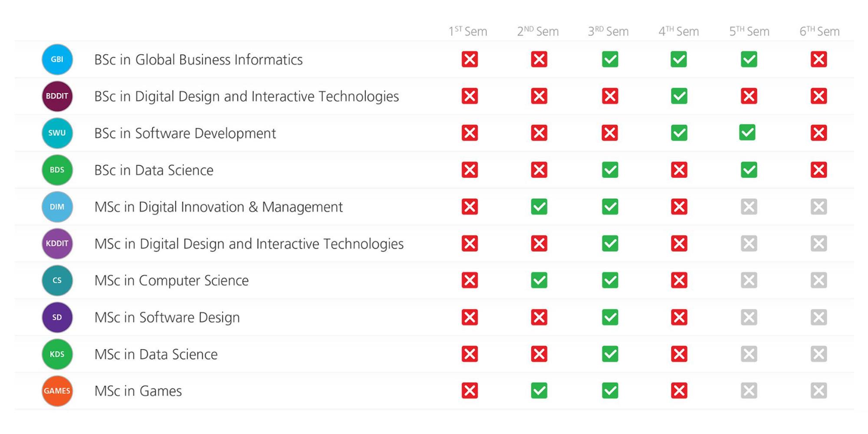The height and width of the screenshot is (434, 868).
Task: Toggle BDDIT 4th Sem green checkmark
Action: tap(679, 96)
